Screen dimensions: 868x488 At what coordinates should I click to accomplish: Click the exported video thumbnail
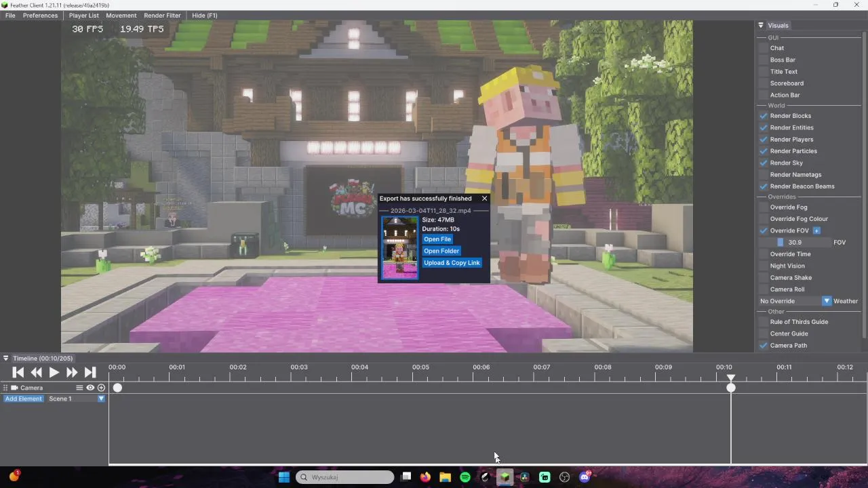pyautogui.click(x=400, y=248)
